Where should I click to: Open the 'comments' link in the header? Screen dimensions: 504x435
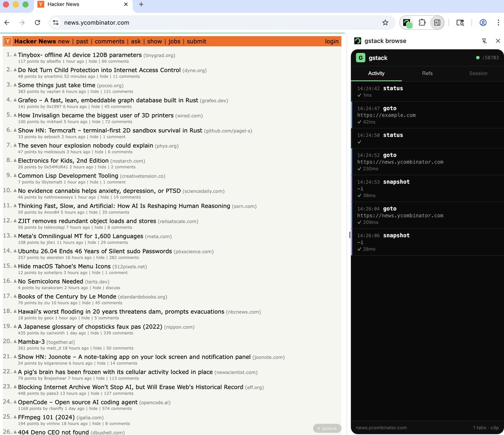pos(110,41)
